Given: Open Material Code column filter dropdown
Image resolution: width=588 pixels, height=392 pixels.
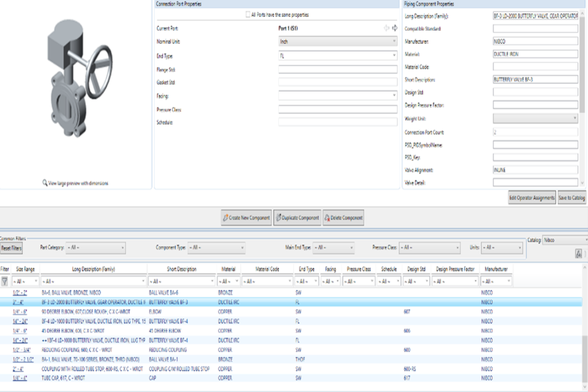Looking at the screenshot, I should 267,281.
